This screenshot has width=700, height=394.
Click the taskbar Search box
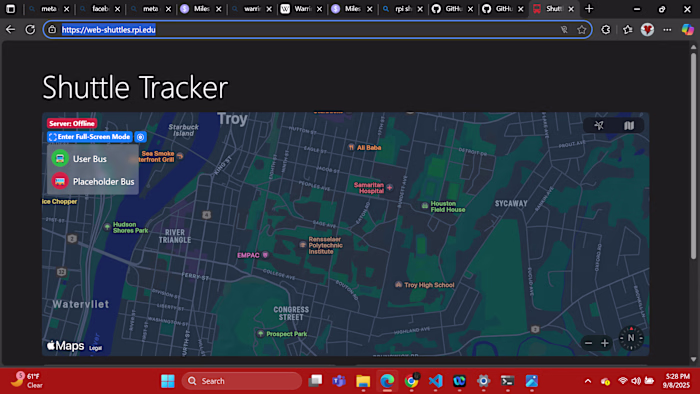click(x=242, y=381)
